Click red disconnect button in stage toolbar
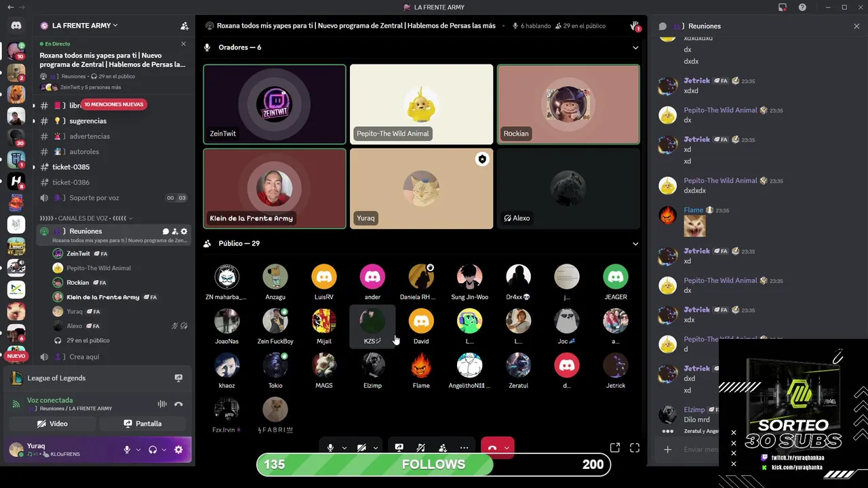868x488 pixels. click(492, 448)
